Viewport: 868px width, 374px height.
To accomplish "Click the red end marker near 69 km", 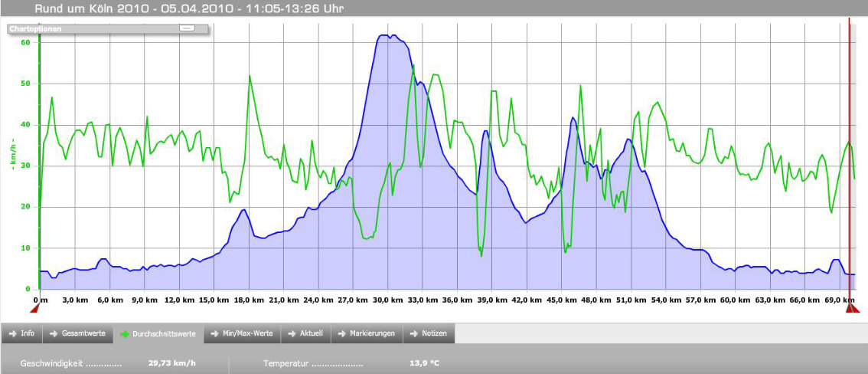I will [852, 308].
